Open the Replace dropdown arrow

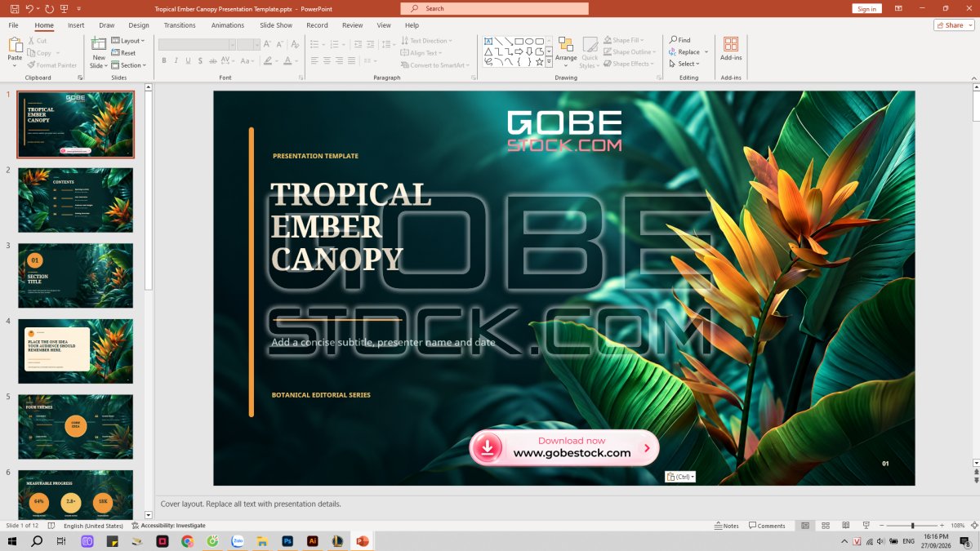click(706, 52)
